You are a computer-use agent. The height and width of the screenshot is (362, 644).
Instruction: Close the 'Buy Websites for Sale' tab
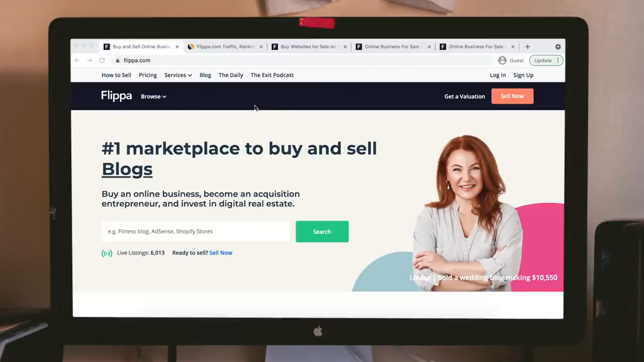[345, 47]
